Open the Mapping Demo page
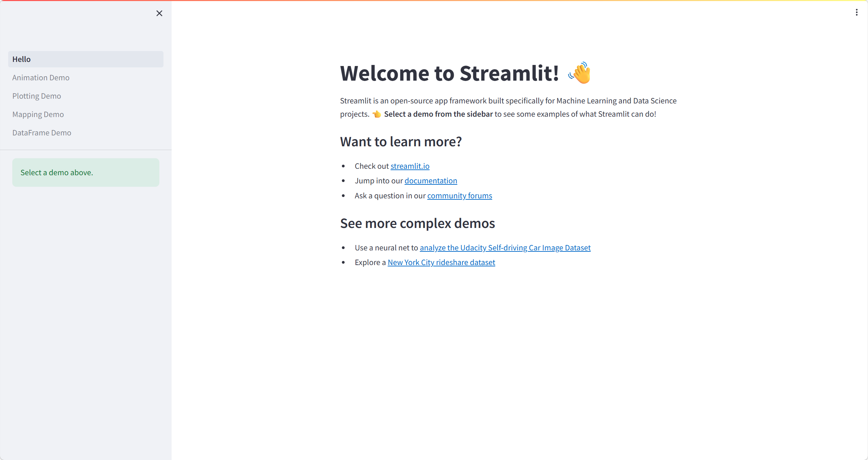 (x=38, y=114)
